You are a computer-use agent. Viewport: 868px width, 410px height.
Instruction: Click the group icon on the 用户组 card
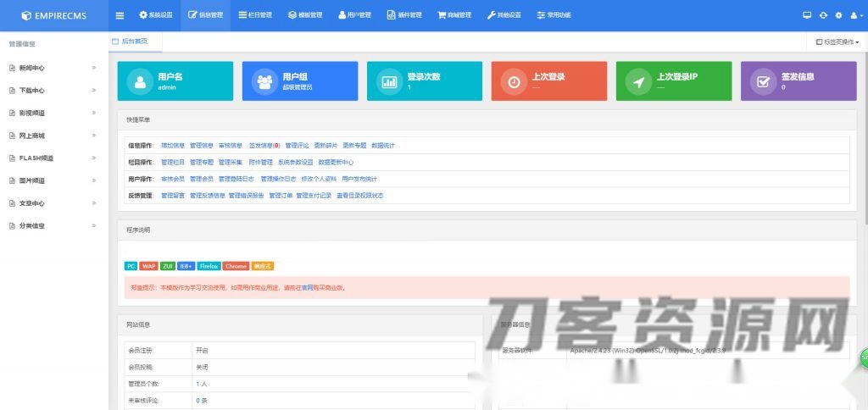[x=264, y=82]
